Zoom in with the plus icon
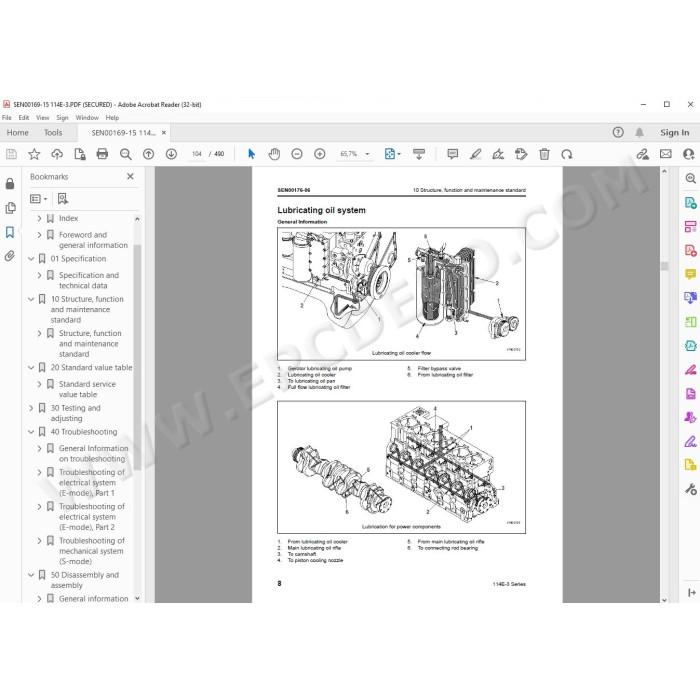 pos(320,154)
